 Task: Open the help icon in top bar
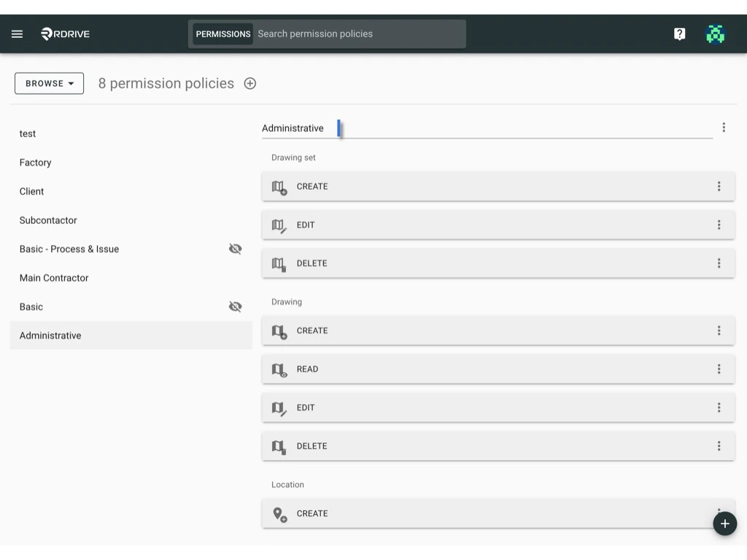[x=679, y=34]
